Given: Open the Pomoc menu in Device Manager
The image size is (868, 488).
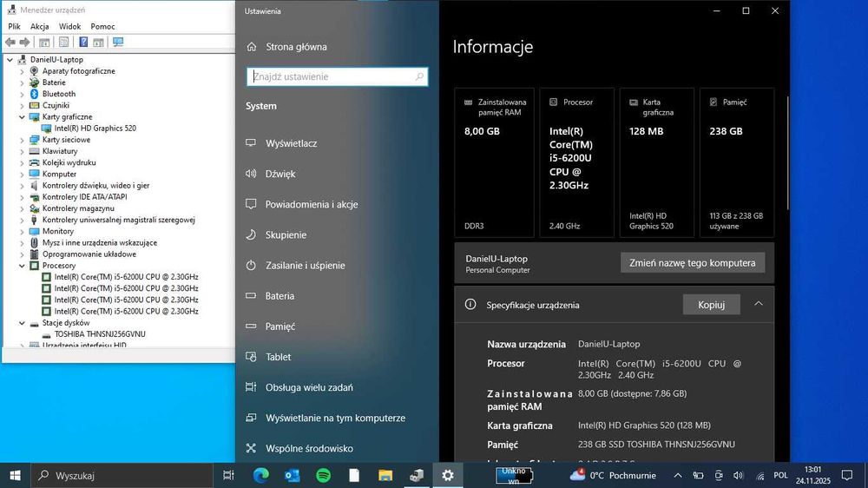Looking at the screenshot, I should tap(103, 26).
